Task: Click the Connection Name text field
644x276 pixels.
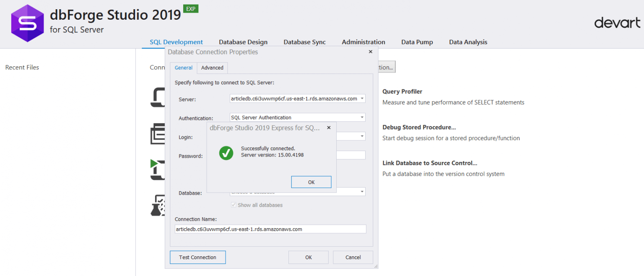Action: (x=270, y=229)
